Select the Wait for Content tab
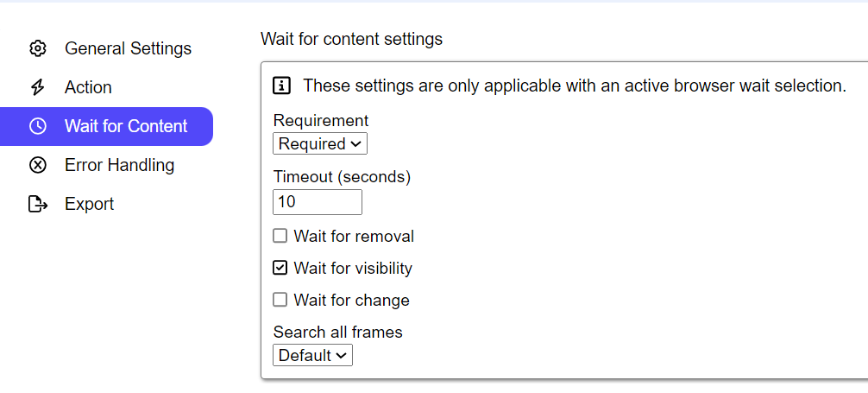868x393 pixels. coord(126,126)
